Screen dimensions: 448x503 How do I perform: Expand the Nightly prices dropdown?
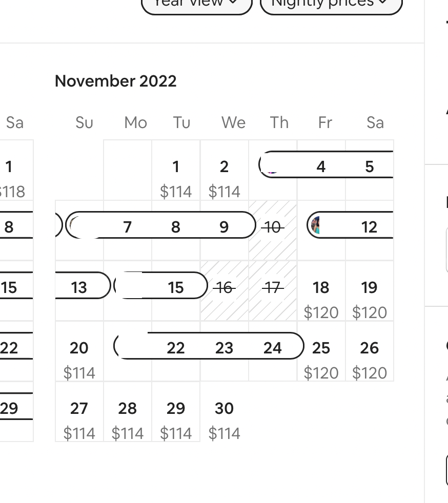[x=331, y=5]
